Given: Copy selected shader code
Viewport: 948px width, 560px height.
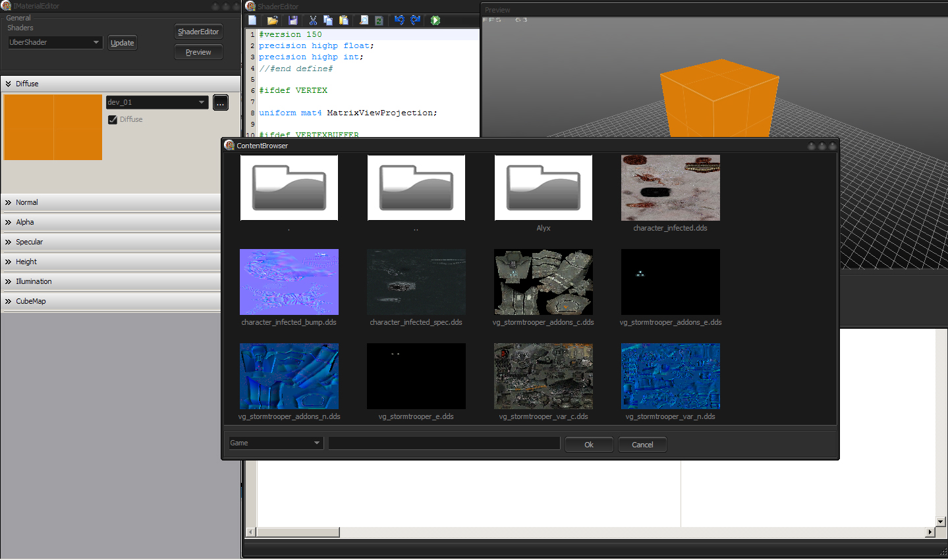Looking at the screenshot, I should coord(328,20).
